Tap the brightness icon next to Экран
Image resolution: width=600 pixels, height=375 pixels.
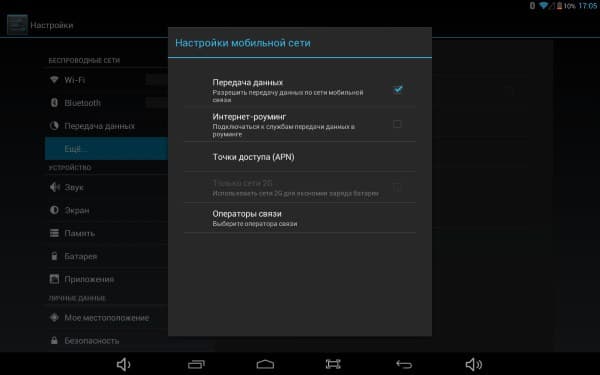point(54,210)
